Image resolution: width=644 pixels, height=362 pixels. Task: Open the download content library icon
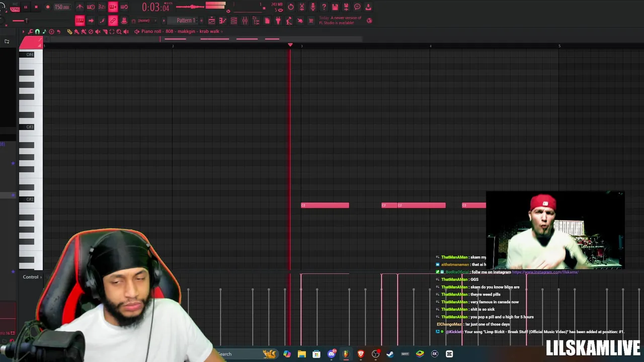pyautogui.click(x=368, y=7)
